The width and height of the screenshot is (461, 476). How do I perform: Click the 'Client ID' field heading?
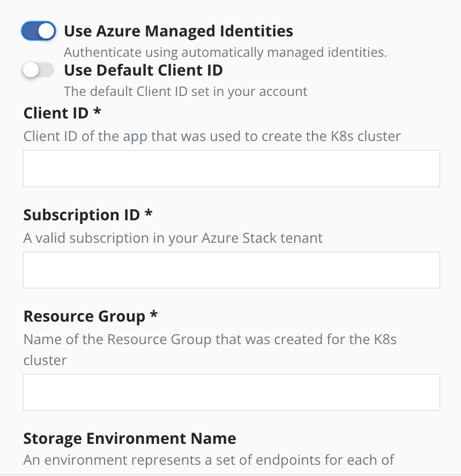coord(57,113)
